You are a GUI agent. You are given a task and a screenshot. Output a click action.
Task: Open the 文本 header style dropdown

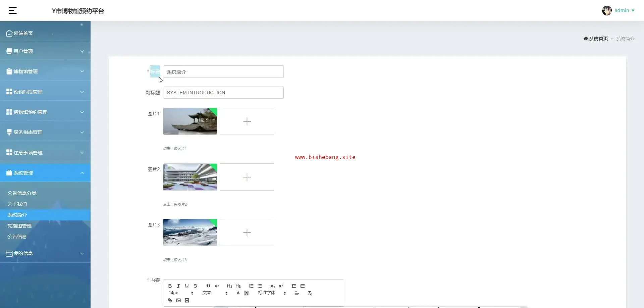(215, 293)
